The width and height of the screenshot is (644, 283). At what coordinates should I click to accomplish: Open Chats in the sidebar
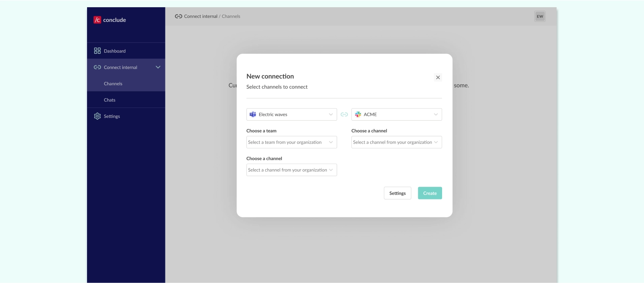[x=110, y=100]
